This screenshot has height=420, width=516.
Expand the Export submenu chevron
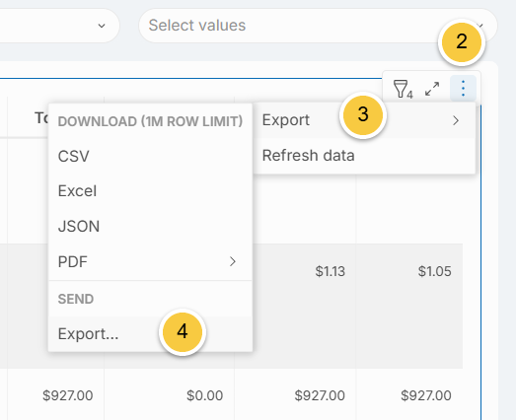pyautogui.click(x=456, y=120)
